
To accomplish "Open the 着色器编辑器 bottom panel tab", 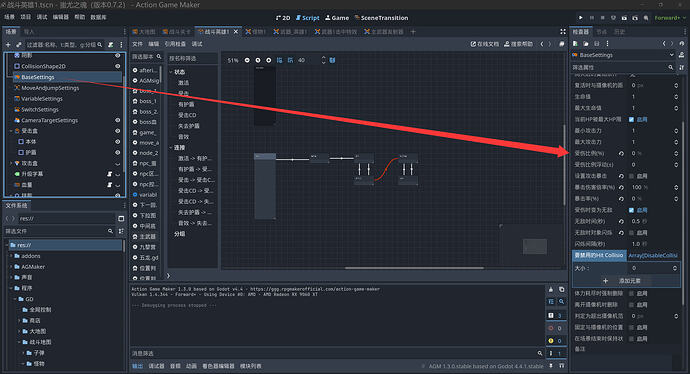I will tap(218, 366).
